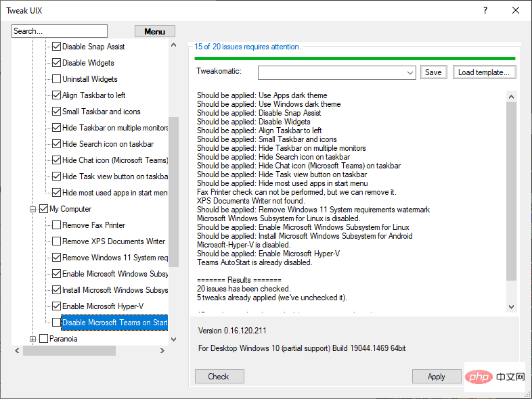Click the Tweakomatic label
This screenshot has width=532, height=399.
coord(219,71)
